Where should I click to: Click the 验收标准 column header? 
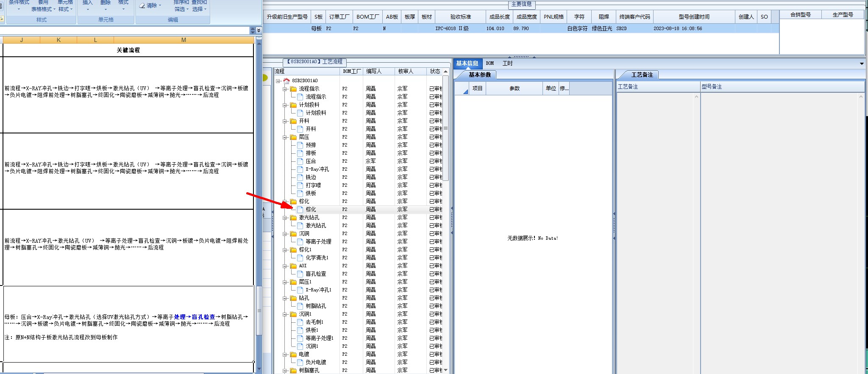pyautogui.click(x=460, y=17)
